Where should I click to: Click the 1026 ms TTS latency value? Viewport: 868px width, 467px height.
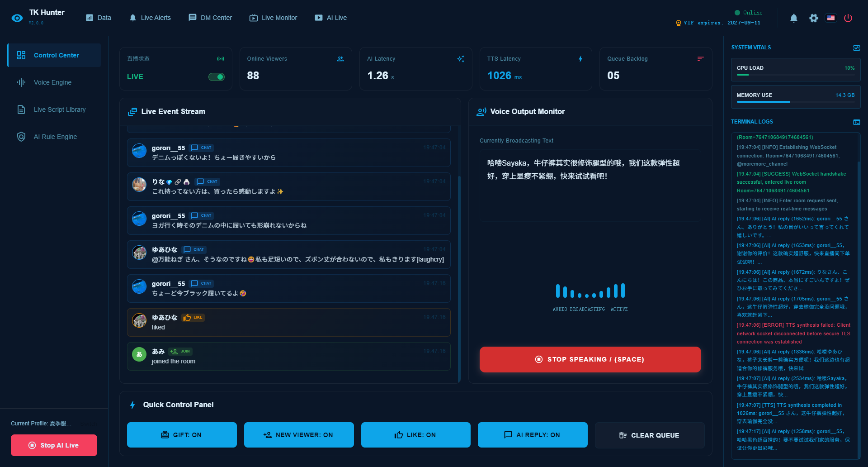coord(505,76)
